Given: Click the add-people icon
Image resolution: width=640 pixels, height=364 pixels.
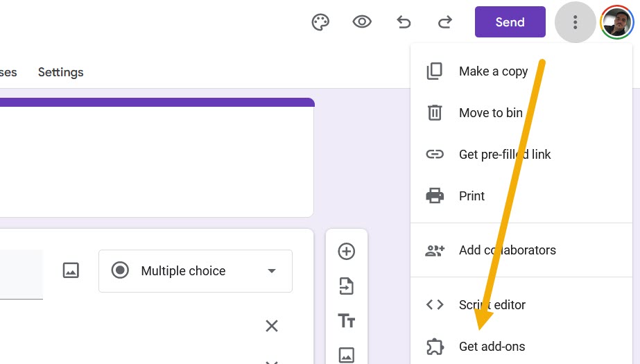Looking at the screenshot, I should click(435, 250).
